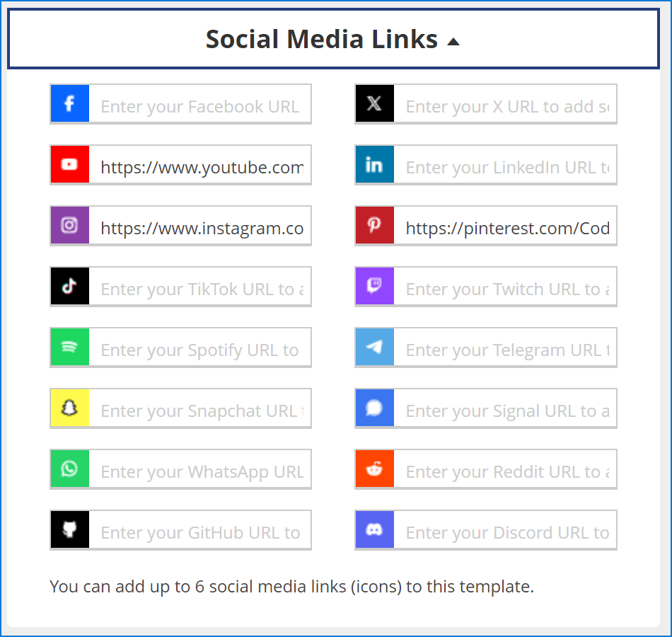Viewport: 672px width, 637px height.
Task: Focus the Discord URL input field
Action: [505, 530]
